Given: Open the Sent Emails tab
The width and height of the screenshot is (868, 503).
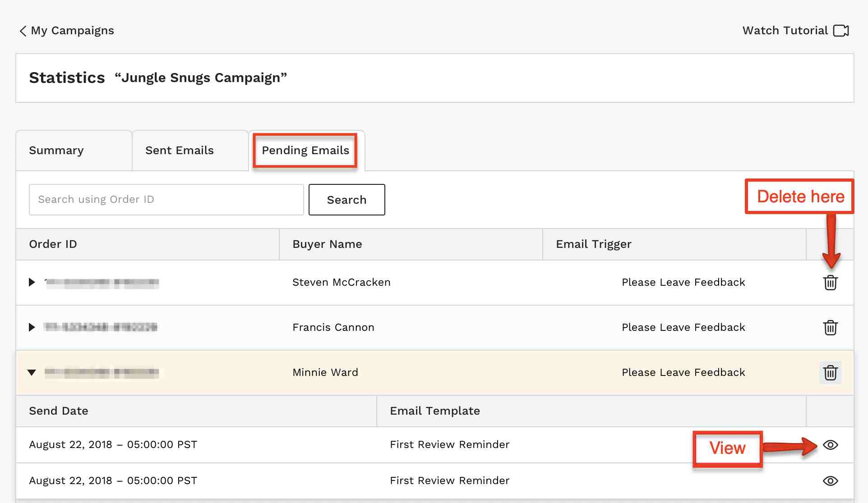Looking at the screenshot, I should point(190,151).
